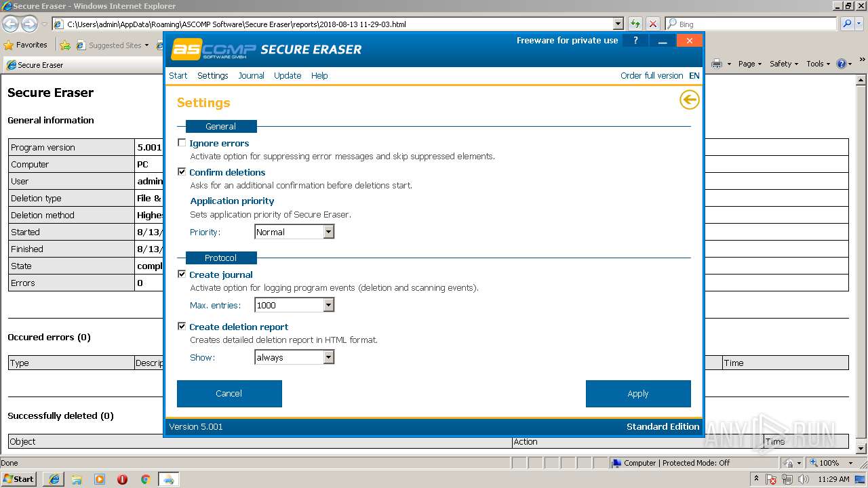
Task: Open the Show dropdown set to always
Action: click(x=294, y=357)
